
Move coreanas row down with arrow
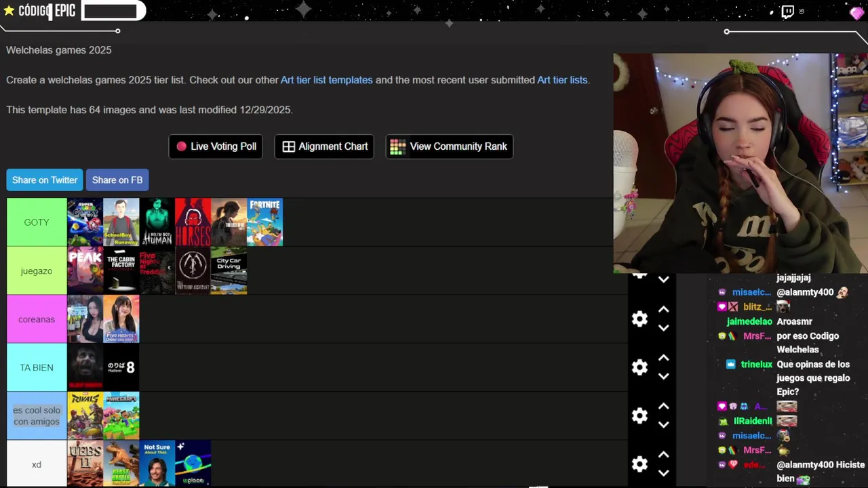click(x=664, y=328)
